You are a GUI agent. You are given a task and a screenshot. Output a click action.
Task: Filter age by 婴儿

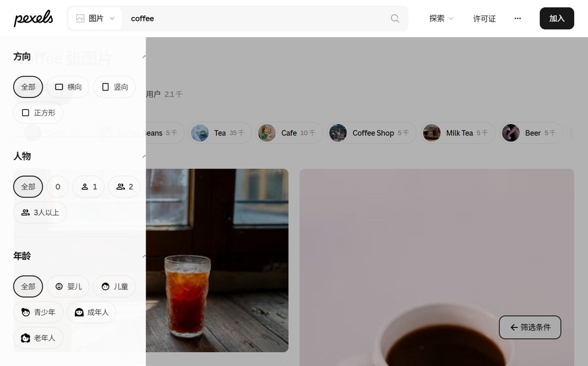tap(68, 286)
